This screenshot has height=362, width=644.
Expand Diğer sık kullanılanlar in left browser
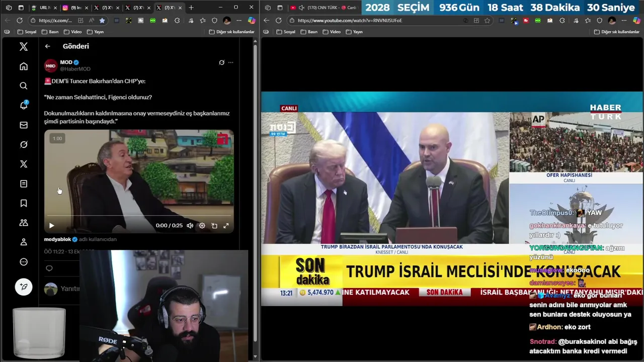[x=231, y=32]
